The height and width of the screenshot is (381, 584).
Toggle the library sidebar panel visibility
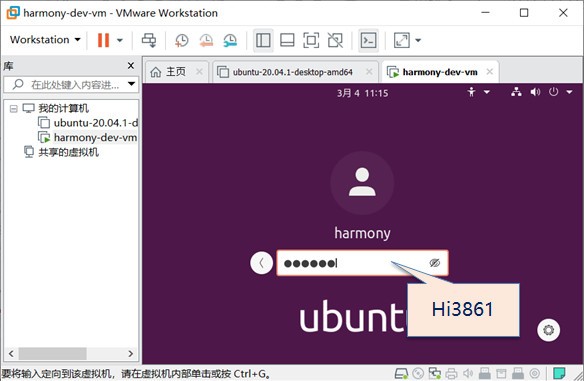click(263, 40)
